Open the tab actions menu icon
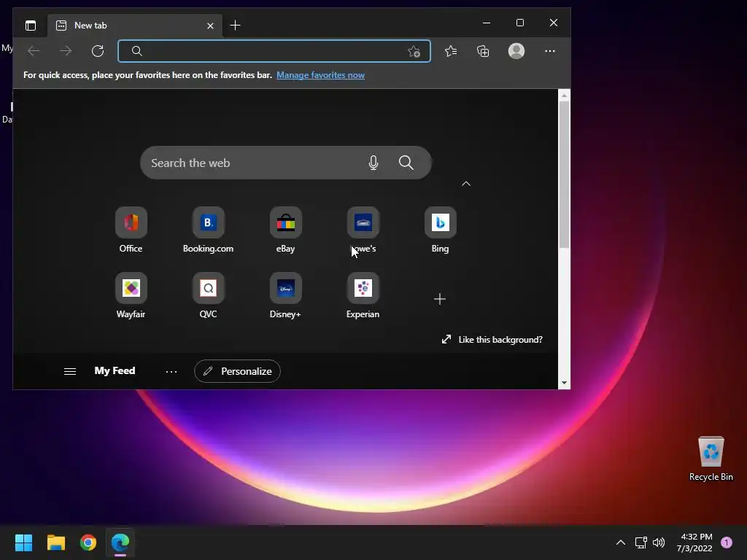 coord(31,26)
